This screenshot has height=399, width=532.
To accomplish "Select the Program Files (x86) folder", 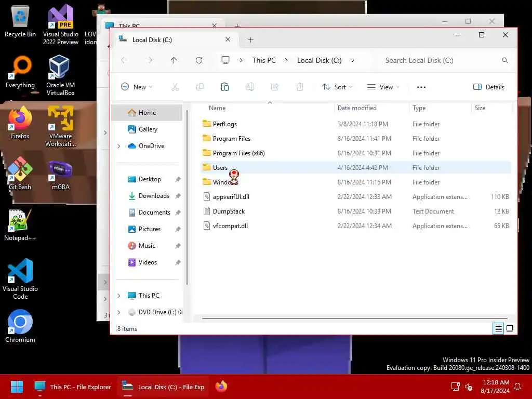I will point(355,153).
